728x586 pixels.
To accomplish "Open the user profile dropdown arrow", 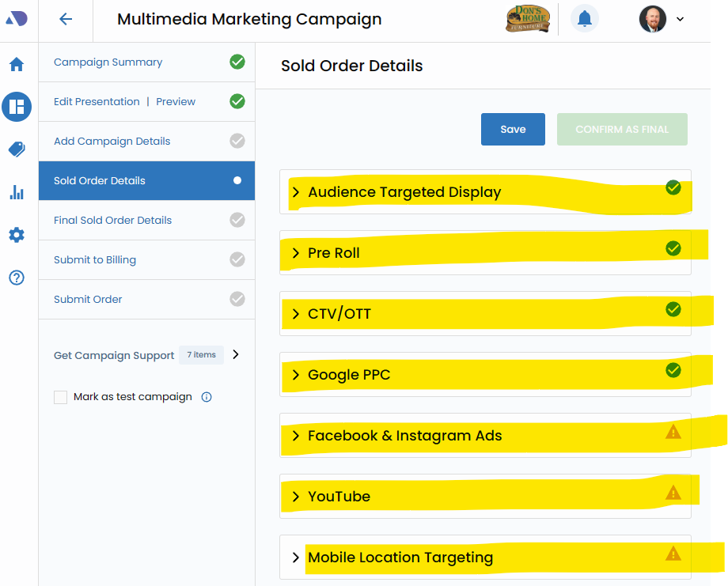I will coord(681,19).
